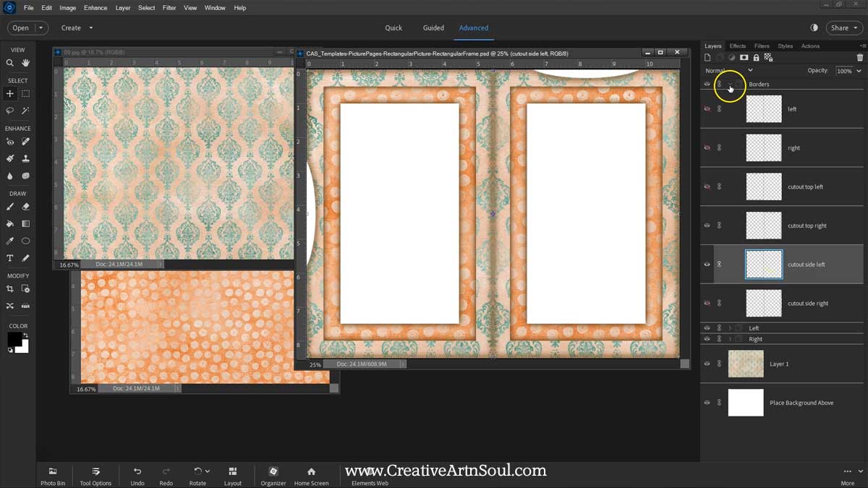Select the Straighten tool
The height and width of the screenshot is (488, 868).
26,306
